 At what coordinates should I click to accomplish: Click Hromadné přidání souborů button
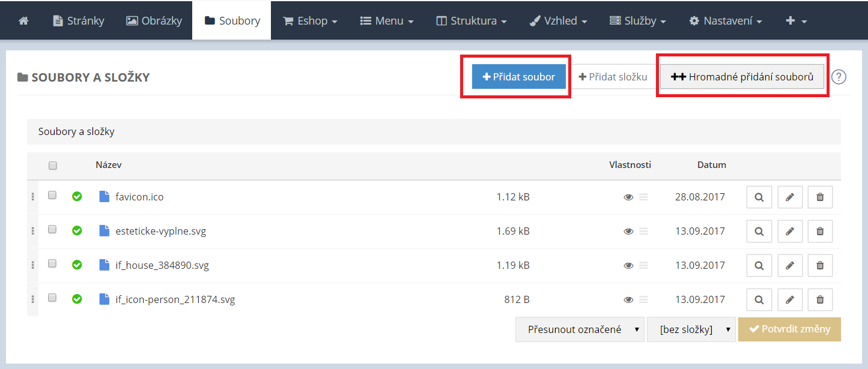(x=742, y=77)
